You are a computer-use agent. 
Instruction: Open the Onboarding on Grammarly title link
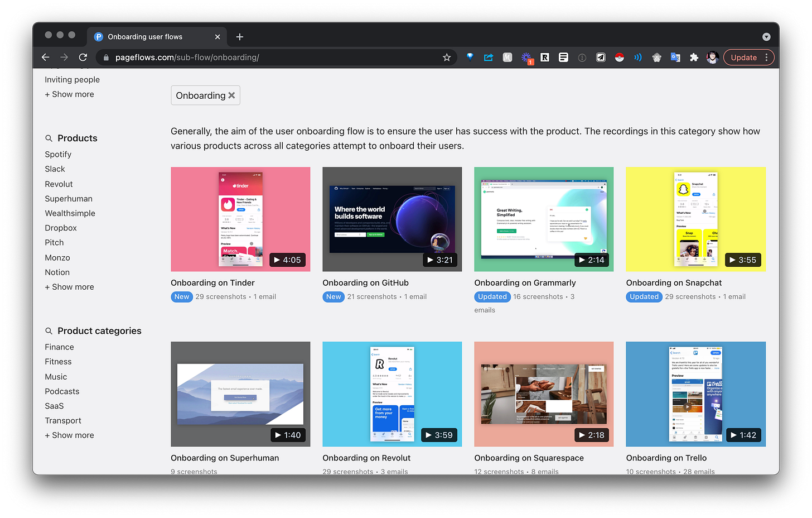click(525, 283)
